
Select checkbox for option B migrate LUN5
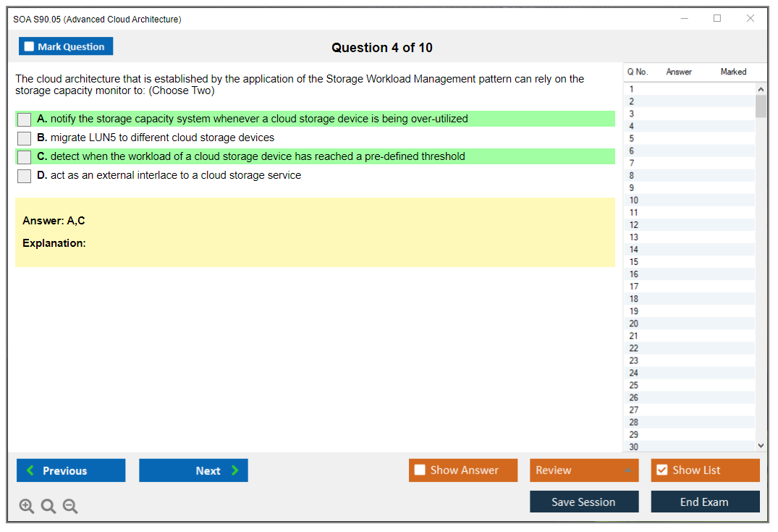tap(25, 138)
